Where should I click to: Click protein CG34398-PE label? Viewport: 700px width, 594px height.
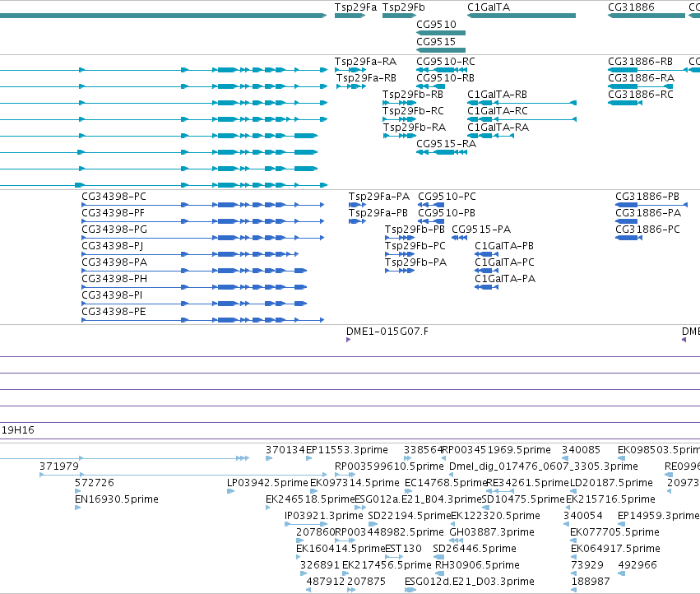click(x=114, y=312)
